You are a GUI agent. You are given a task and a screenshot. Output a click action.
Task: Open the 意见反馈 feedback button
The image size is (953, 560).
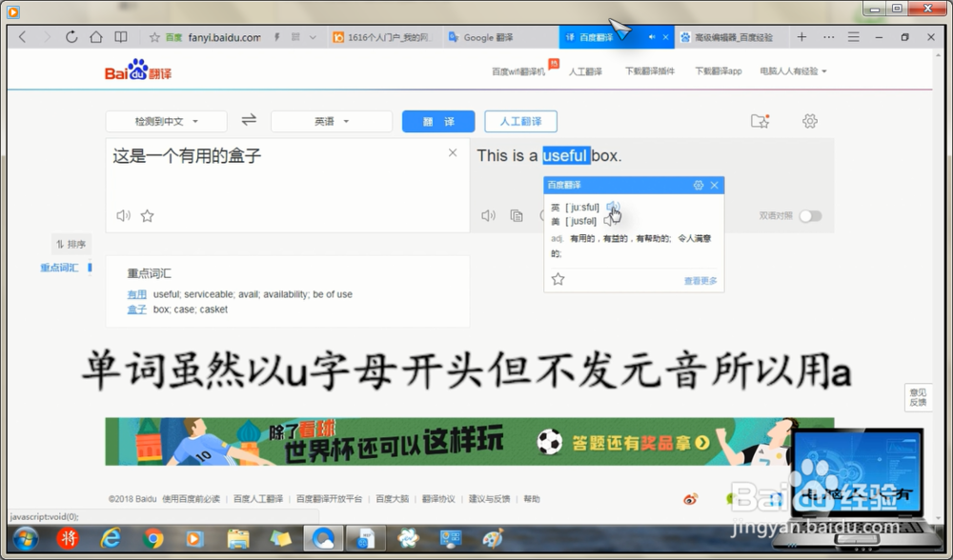918,397
